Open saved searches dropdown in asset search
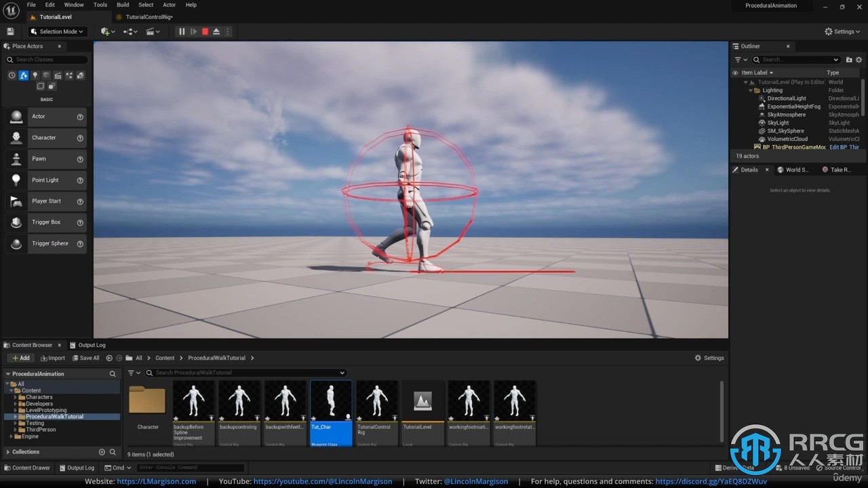 click(x=342, y=373)
